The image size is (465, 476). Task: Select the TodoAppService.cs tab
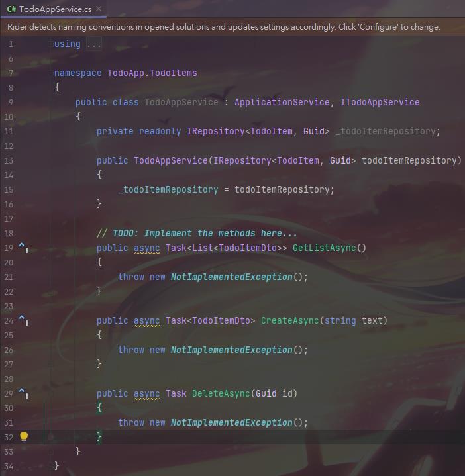[x=56, y=9]
